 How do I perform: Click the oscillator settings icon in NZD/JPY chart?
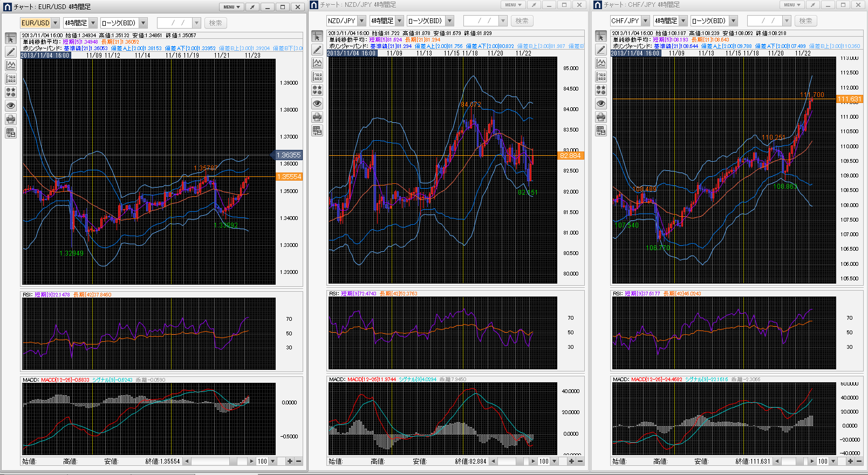[317, 77]
